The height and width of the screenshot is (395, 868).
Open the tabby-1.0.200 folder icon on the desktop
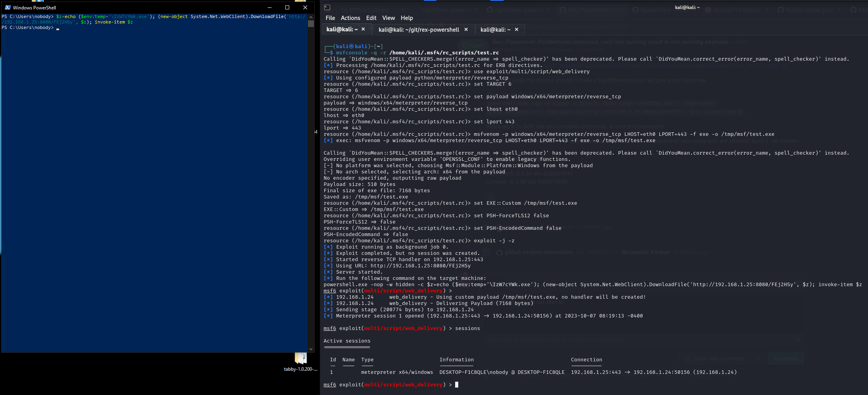[x=301, y=359]
